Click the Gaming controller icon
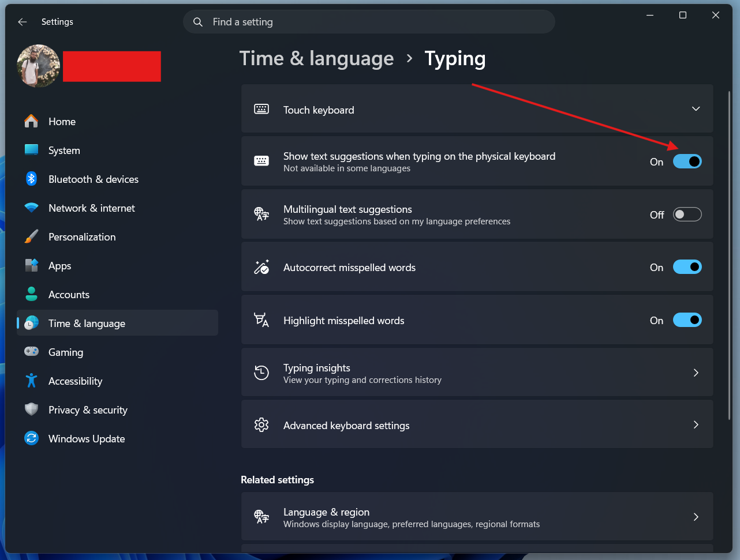Viewport: 740px width, 560px height. [x=31, y=351]
